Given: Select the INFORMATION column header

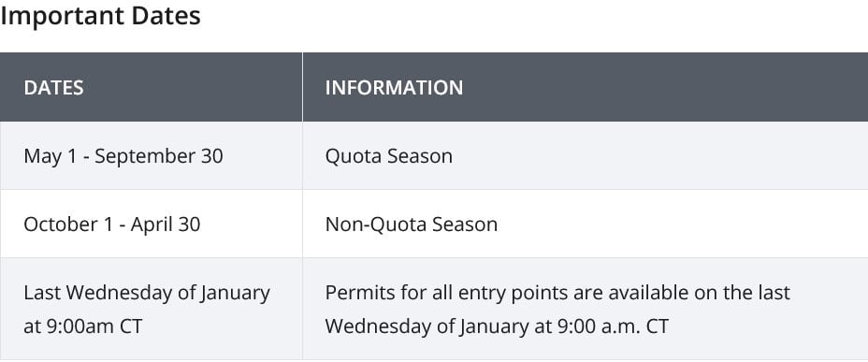Looking at the screenshot, I should [394, 88].
